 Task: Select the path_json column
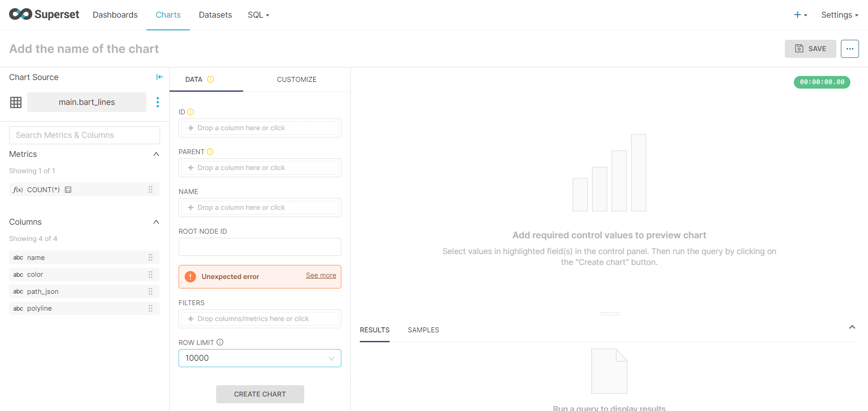pos(85,291)
